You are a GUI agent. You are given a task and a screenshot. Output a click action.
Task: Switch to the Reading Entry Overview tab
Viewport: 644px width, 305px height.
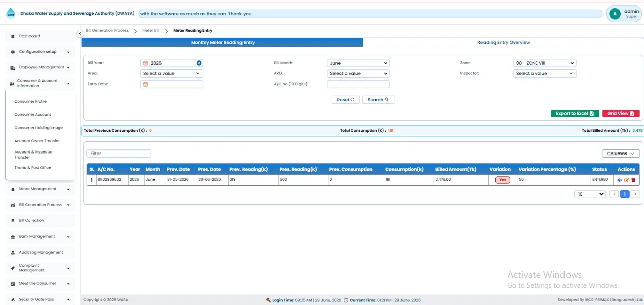pos(503,43)
